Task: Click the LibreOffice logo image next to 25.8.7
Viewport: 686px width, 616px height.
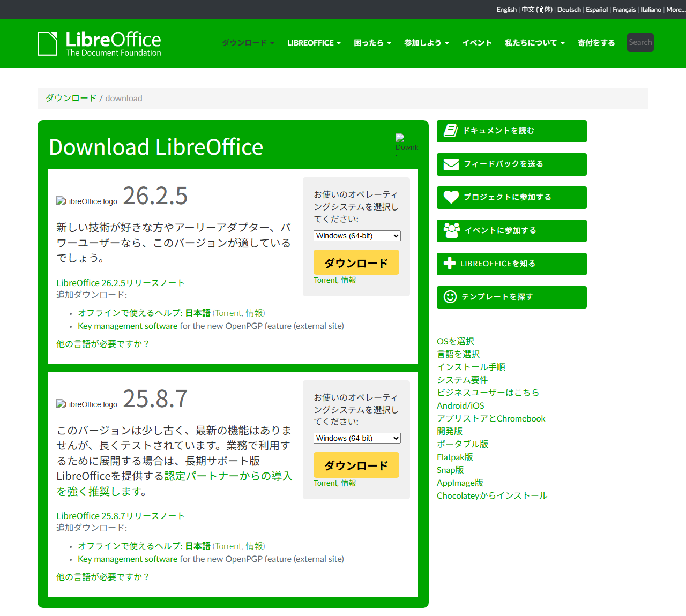Action: tap(87, 404)
